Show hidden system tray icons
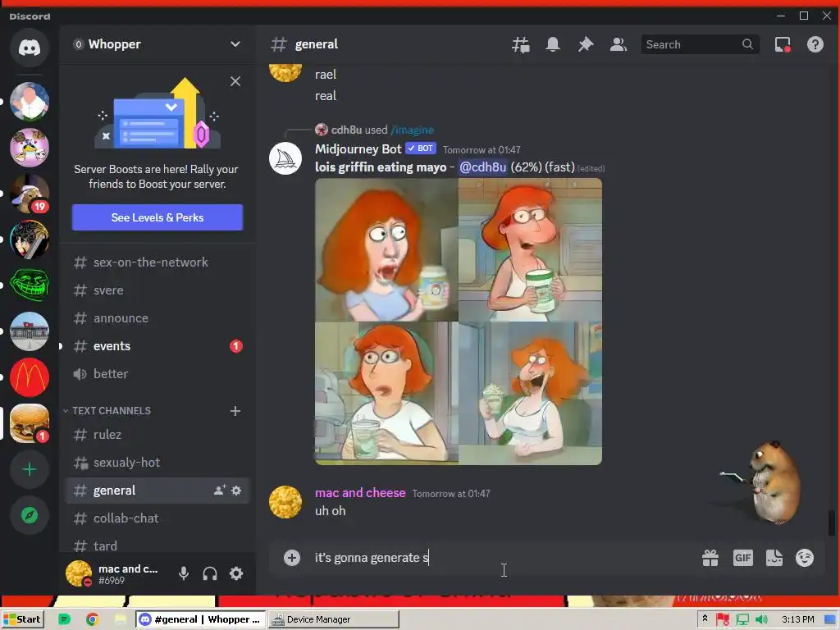This screenshot has height=630, width=840. tap(705, 619)
